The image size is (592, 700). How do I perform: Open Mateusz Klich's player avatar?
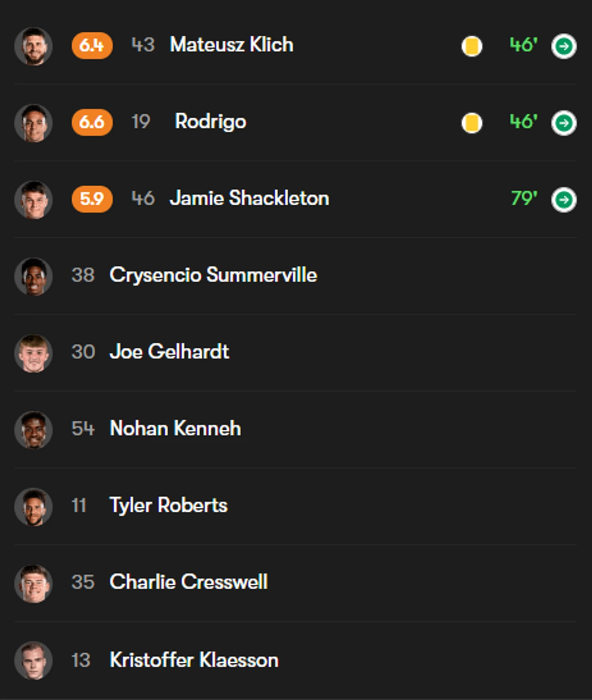click(33, 46)
